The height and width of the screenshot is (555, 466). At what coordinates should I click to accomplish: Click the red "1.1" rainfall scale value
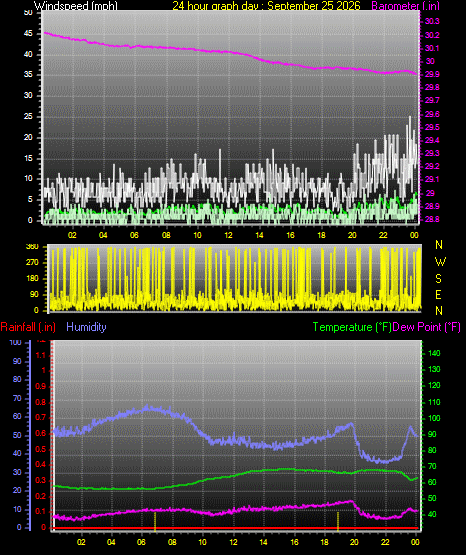(41, 355)
